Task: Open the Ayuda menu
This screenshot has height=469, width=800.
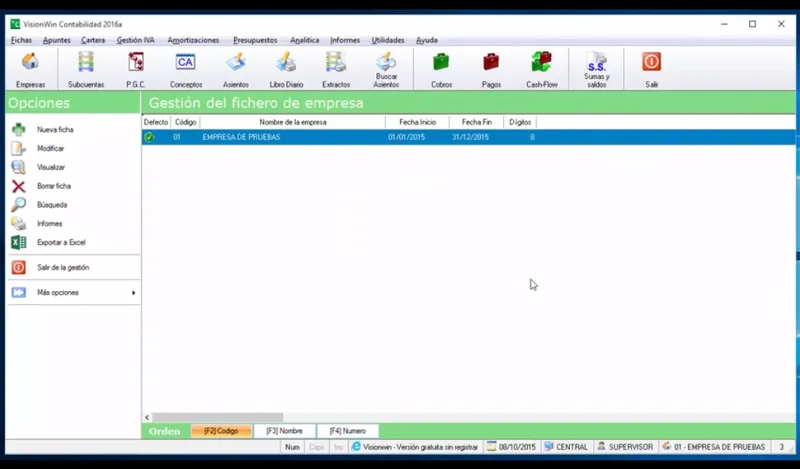Action: coord(427,40)
